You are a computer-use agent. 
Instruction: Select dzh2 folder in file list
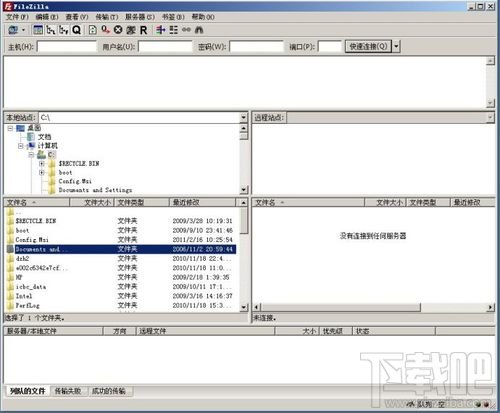pyautogui.click(x=121, y=259)
